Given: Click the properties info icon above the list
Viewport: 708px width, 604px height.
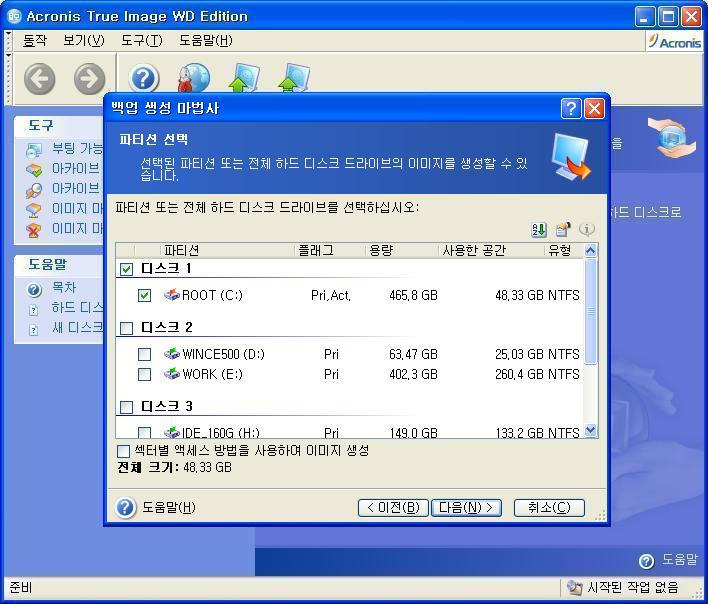Looking at the screenshot, I should point(587,230).
